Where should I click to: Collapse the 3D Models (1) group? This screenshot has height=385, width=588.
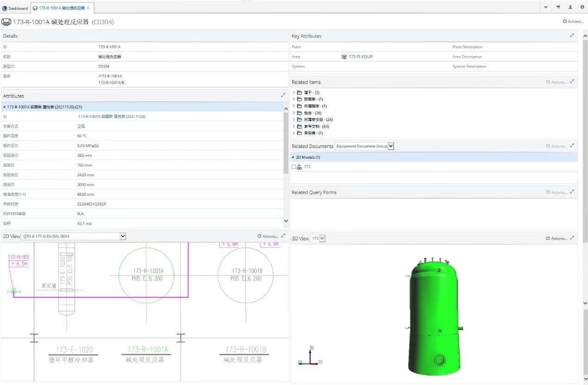click(293, 157)
